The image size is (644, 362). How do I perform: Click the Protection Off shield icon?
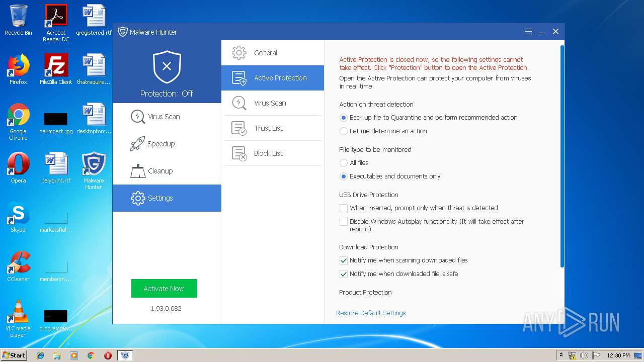point(167,67)
